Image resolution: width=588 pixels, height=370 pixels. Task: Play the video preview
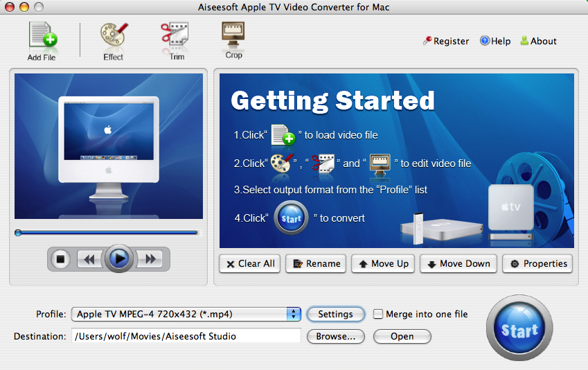119,258
